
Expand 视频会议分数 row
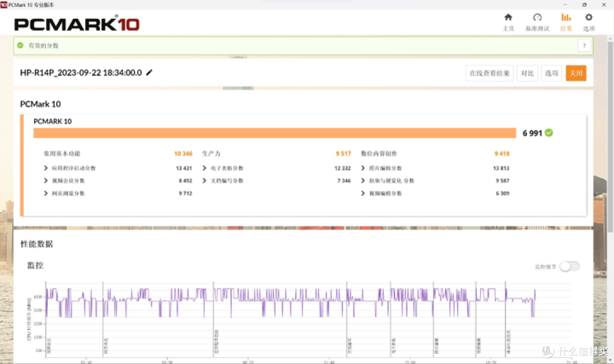tap(46, 181)
